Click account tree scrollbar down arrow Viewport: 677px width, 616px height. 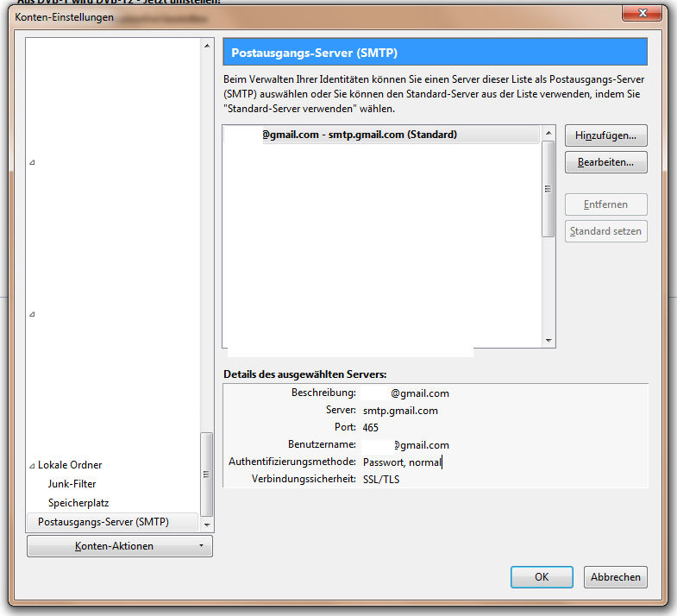tap(207, 525)
